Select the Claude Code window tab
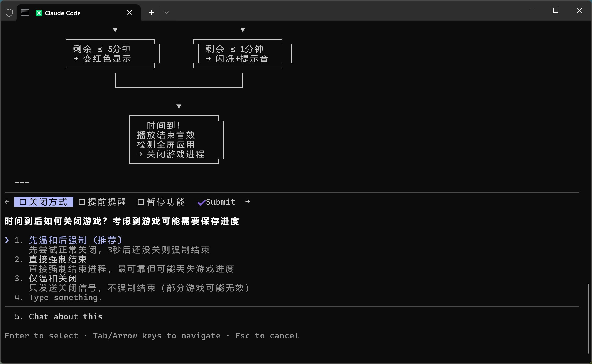Viewport: 592px width, 364px height. pos(63,13)
